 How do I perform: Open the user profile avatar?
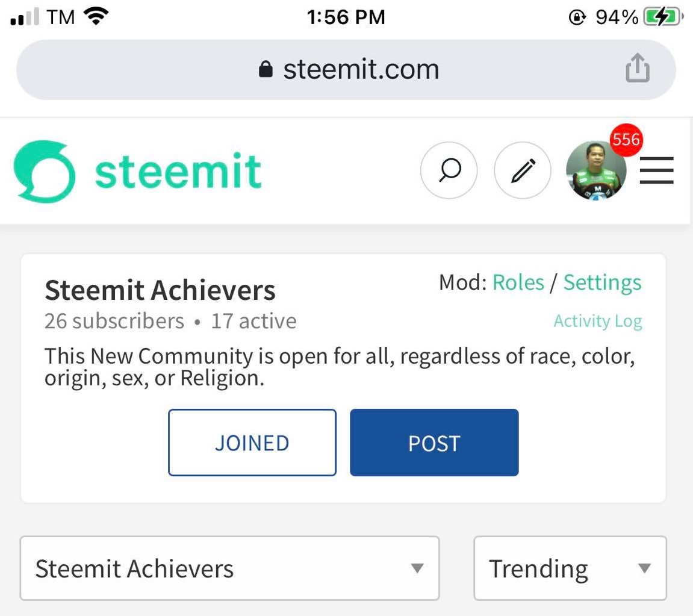tap(595, 172)
